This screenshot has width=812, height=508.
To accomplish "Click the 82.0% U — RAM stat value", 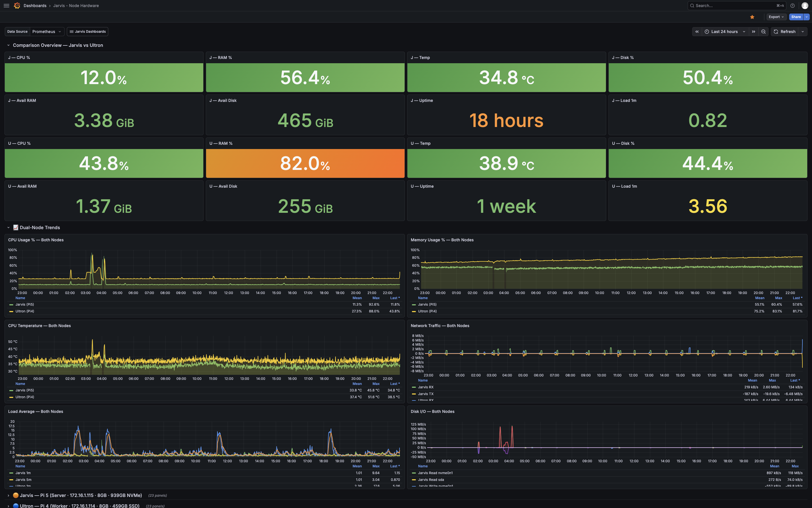I will 305,163.
